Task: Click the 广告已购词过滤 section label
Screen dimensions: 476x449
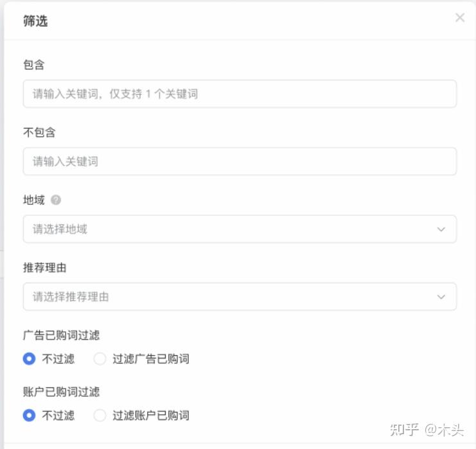Action: tap(61, 335)
